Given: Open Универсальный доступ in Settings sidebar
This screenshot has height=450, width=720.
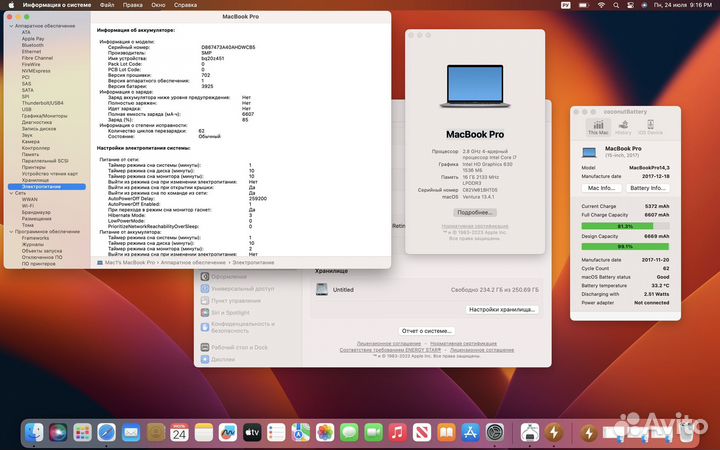Looking at the screenshot, I should [x=237, y=289].
